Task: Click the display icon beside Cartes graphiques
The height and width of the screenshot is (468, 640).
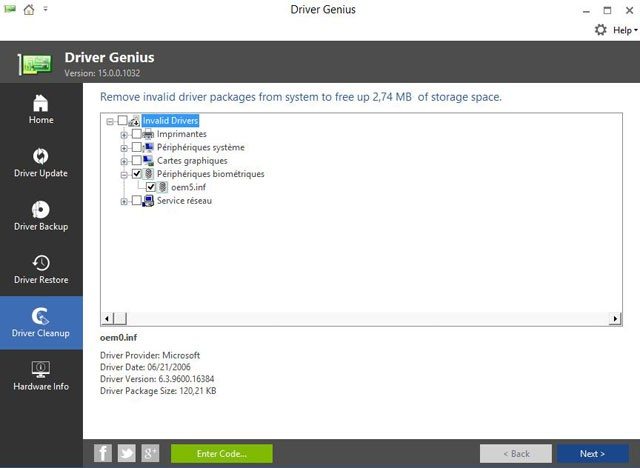Action: point(148,161)
